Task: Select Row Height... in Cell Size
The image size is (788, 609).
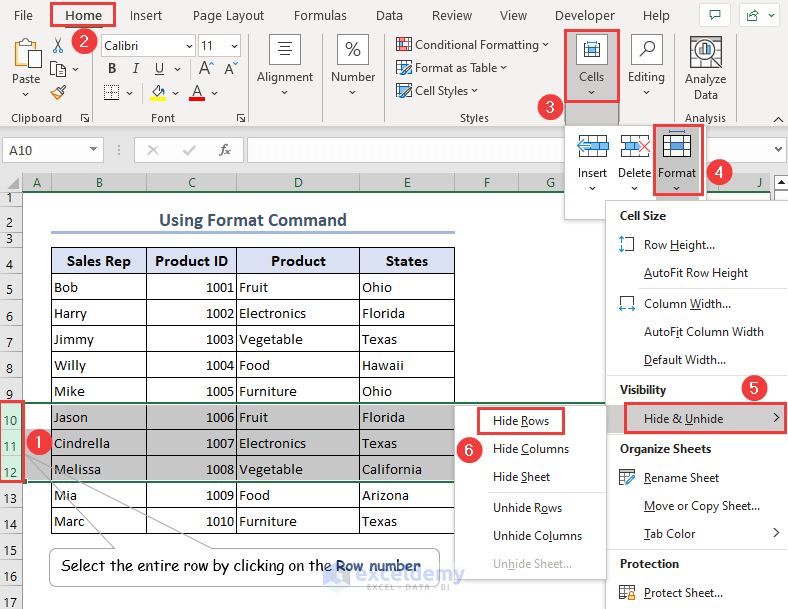Action: coord(679,245)
